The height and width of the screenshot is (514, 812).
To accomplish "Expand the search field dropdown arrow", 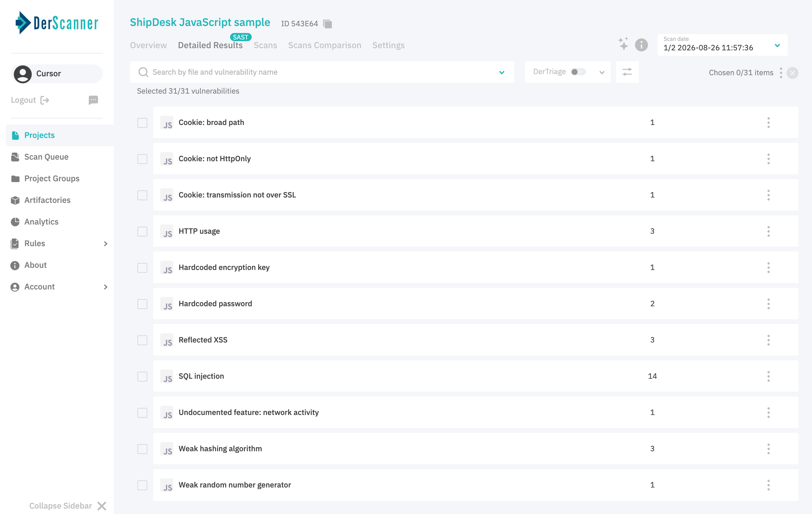I will point(502,73).
